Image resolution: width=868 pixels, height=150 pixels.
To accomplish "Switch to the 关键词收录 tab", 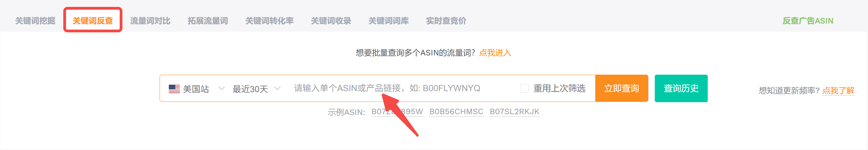I will click(331, 21).
